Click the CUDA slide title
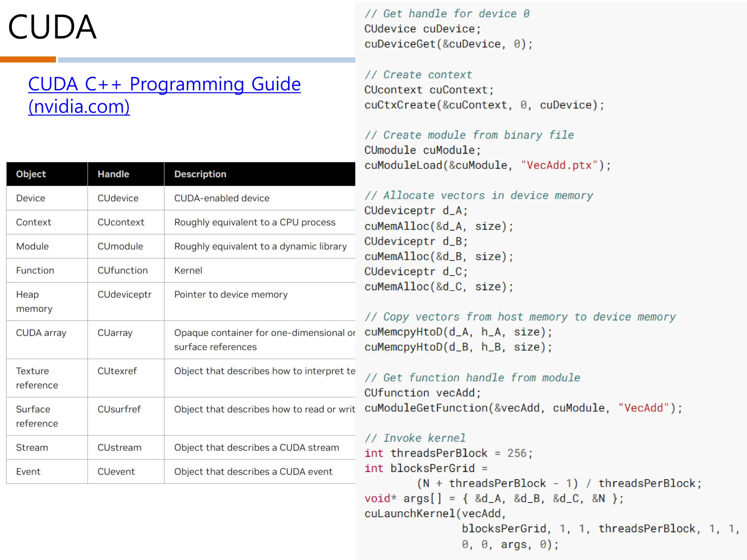This screenshot has width=747, height=560. (52, 27)
